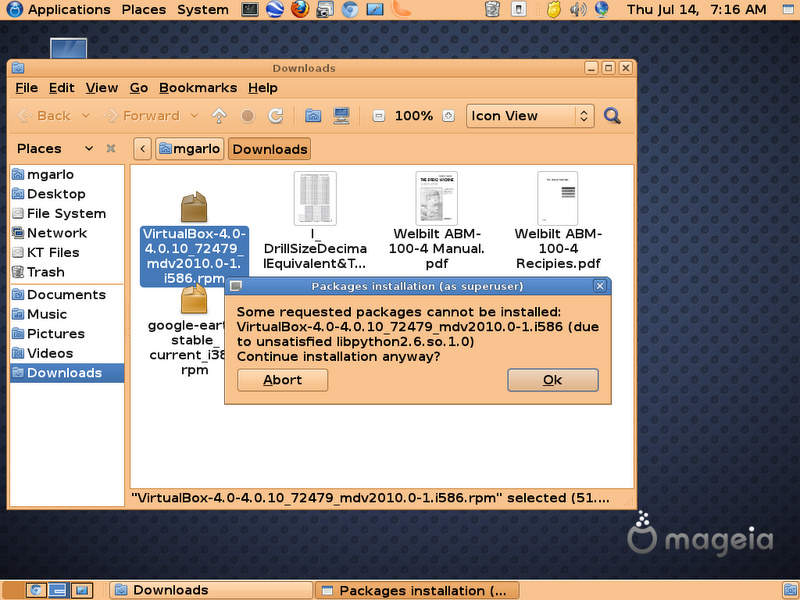Confirm installation with Ok button
The height and width of the screenshot is (600, 800).
coord(553,380)
